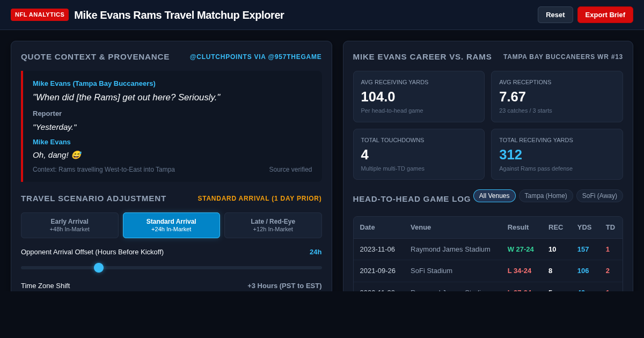Select the 2023-11-06 game date

point(378,249)
